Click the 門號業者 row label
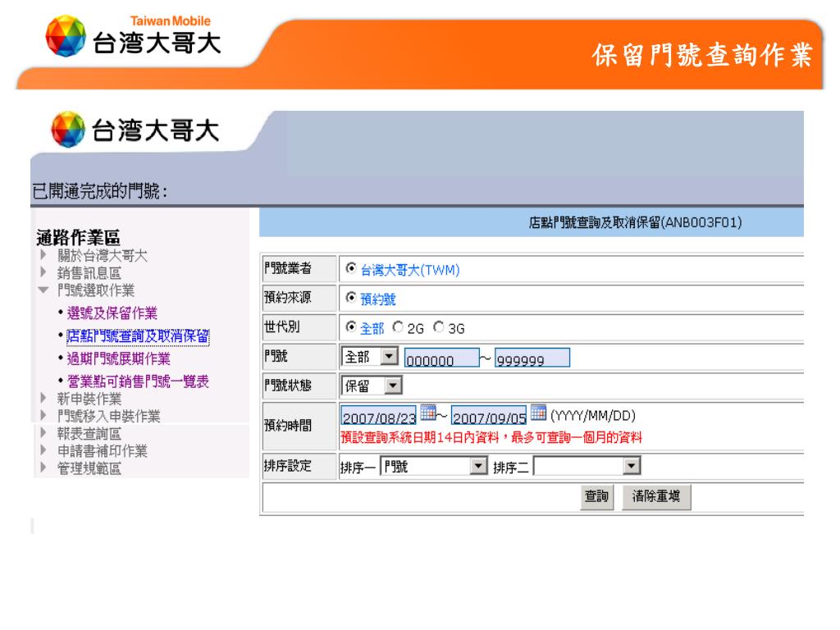Image resolution: width=840 pixels, height=630 pixels. click(x=288, y=268)
